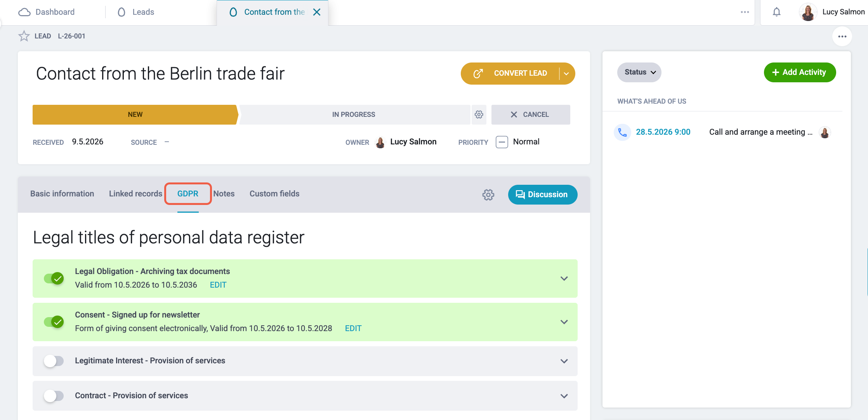This screenshot has width=868, height=420.
Task: Click the Add Activity button
Action: coord(800,72)
